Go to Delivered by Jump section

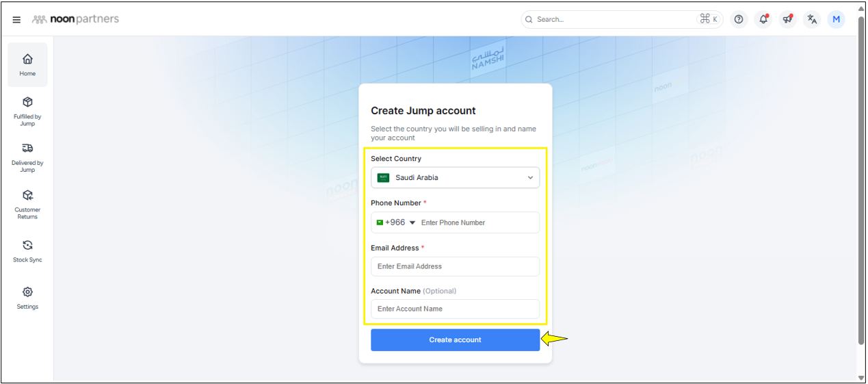tap(27, 156)
